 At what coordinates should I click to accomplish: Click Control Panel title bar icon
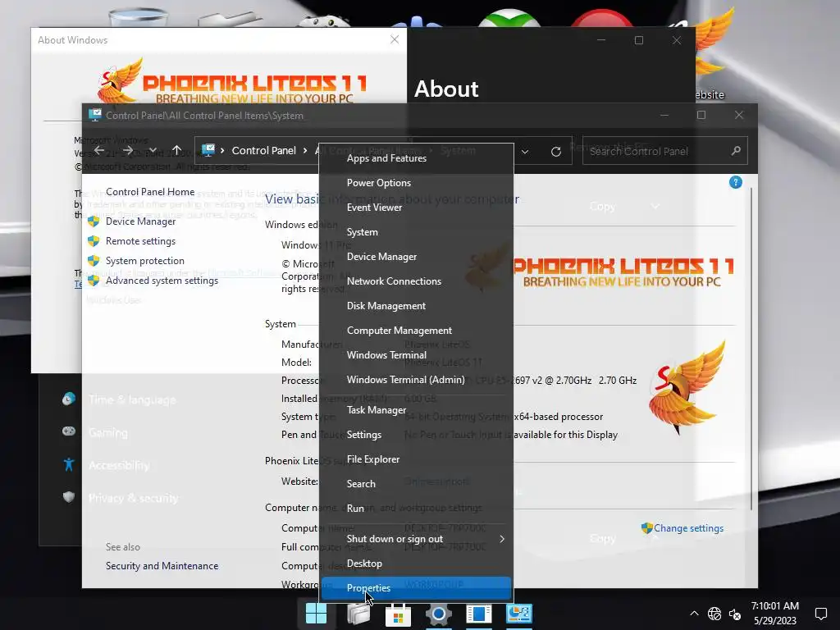coord(95,115)
